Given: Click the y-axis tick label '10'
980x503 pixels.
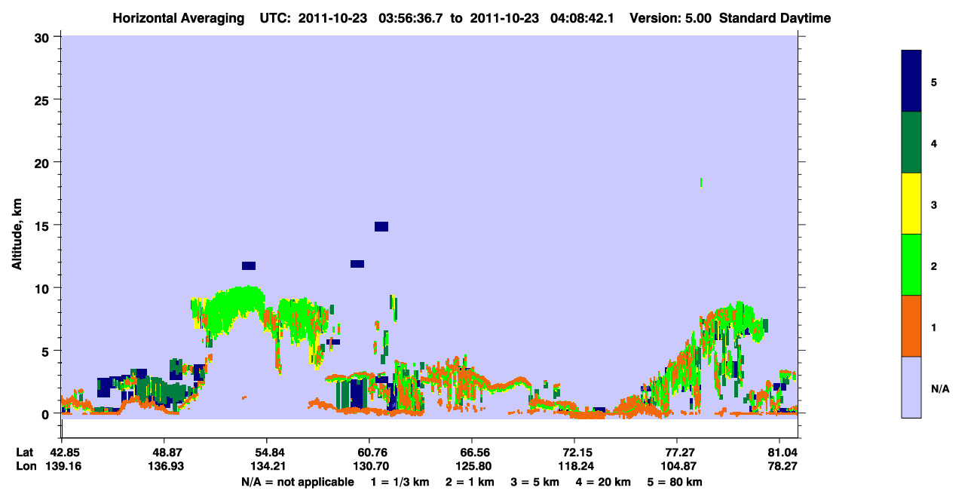Looking at the screenshot, I should tap(44, 288).
